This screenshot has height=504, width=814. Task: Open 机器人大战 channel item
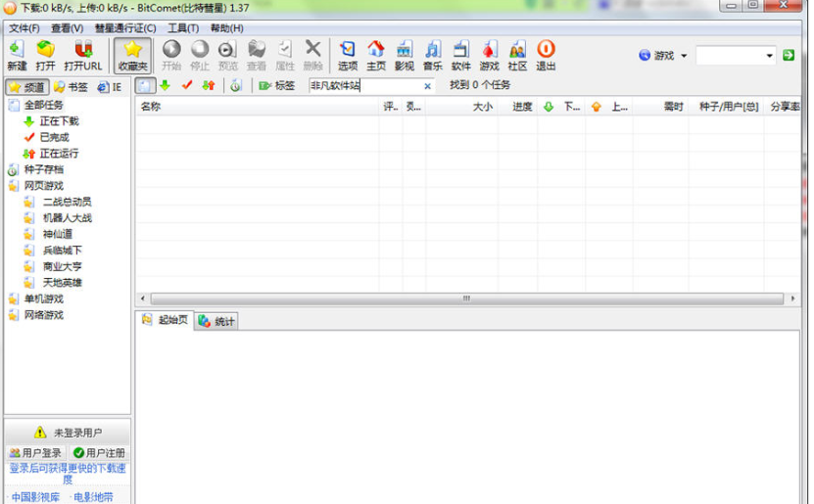(x=67, y=218)
